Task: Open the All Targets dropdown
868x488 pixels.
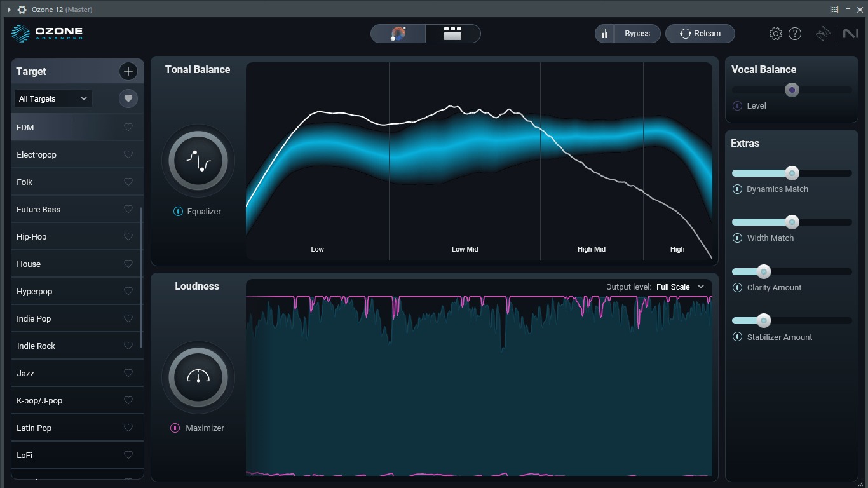Action: (x=53, y=98)
